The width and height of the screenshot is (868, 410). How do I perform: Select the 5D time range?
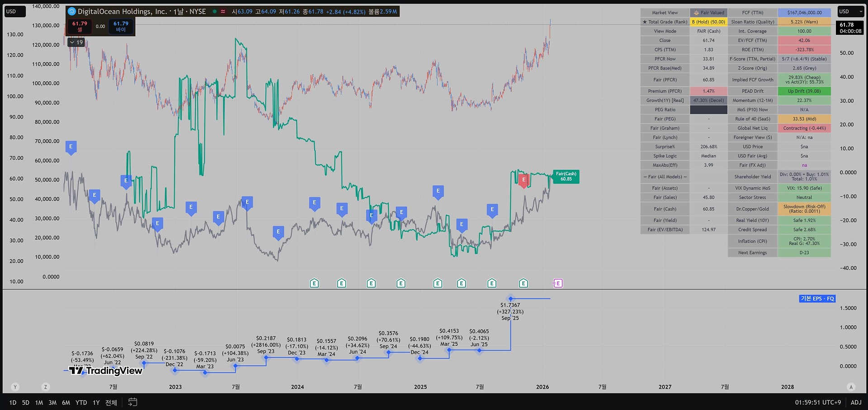point(26,402)
